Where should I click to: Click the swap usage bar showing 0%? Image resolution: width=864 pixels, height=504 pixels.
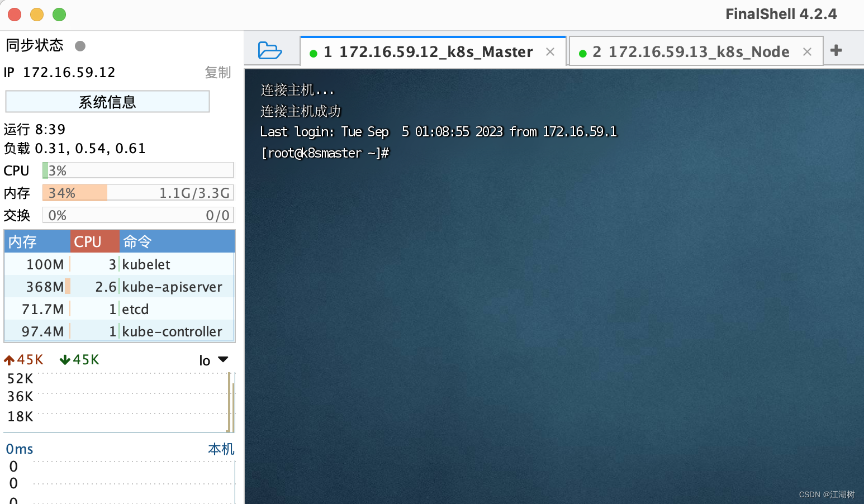(x=138, y=215)
